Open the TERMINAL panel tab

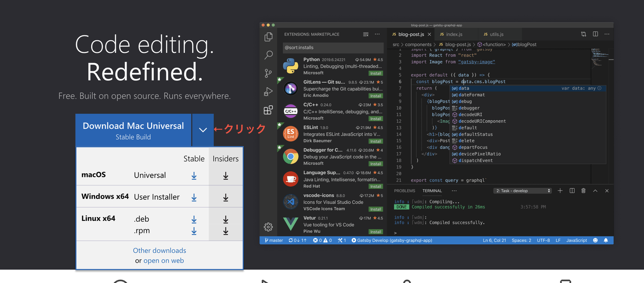click(432, 191)
